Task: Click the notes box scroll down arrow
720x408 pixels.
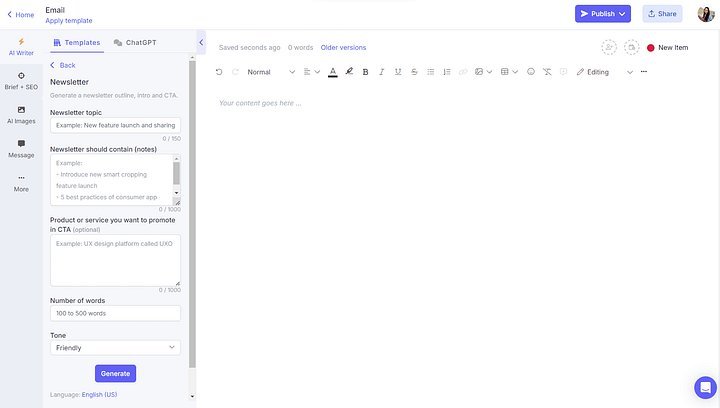Action: 176,193
